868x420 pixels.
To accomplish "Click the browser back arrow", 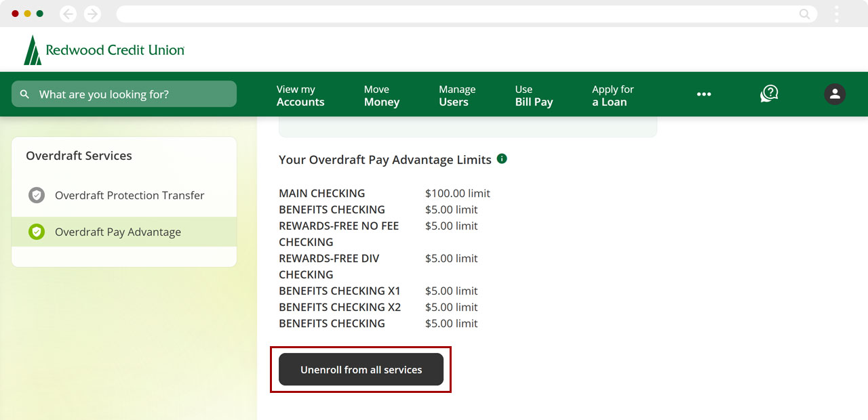I will [x=68, y=14].
